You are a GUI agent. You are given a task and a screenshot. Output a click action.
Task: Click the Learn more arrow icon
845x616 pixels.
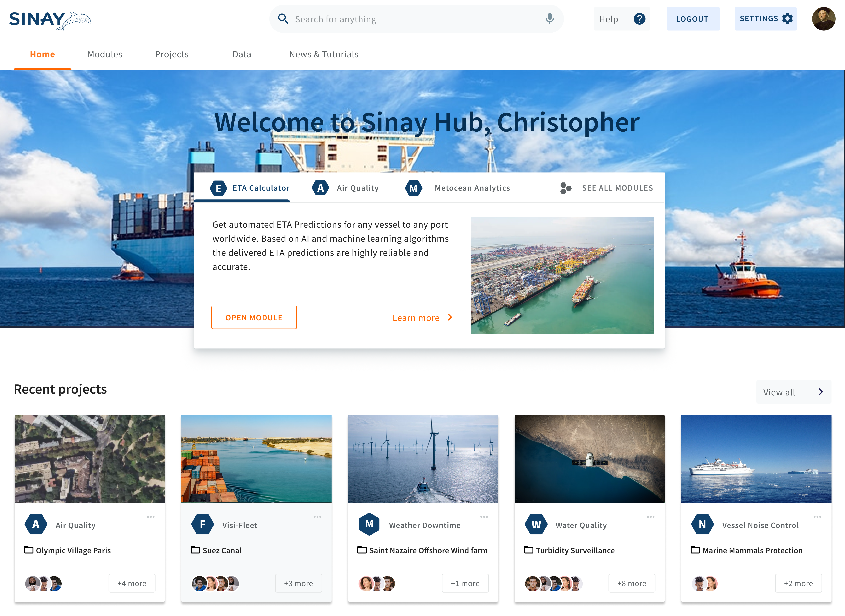450,317
